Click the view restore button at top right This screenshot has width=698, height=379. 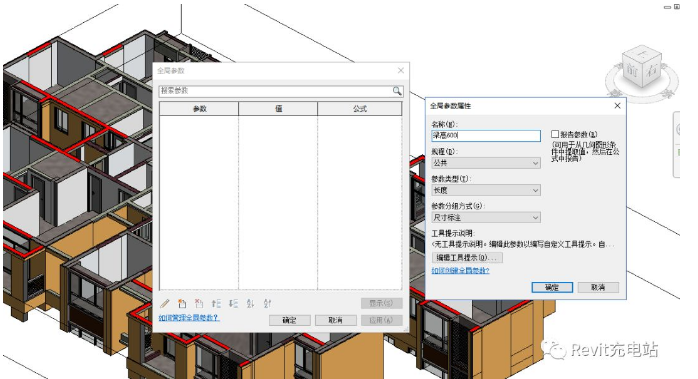[x=677, y=7]
